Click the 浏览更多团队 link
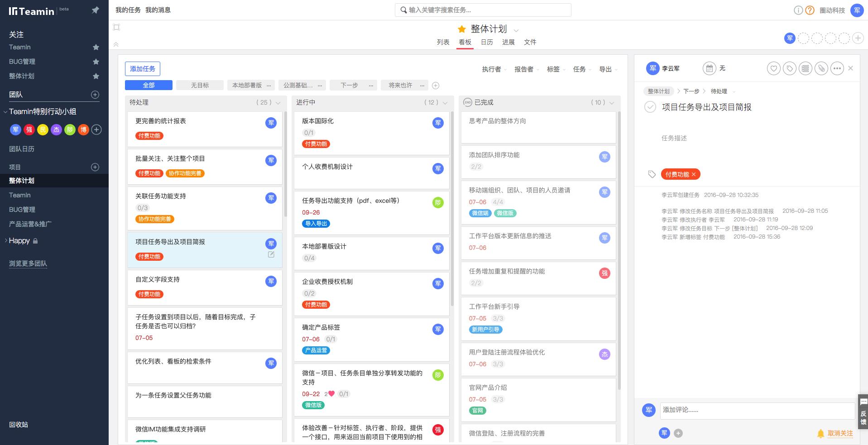This screenshot has width=868, height=445. (28, 263)
